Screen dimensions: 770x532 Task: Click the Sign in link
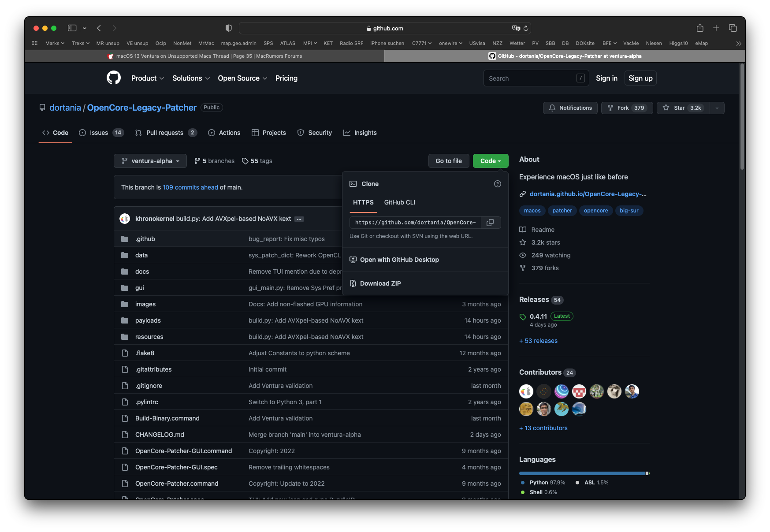pyautogui.click(x=606, y=78)
